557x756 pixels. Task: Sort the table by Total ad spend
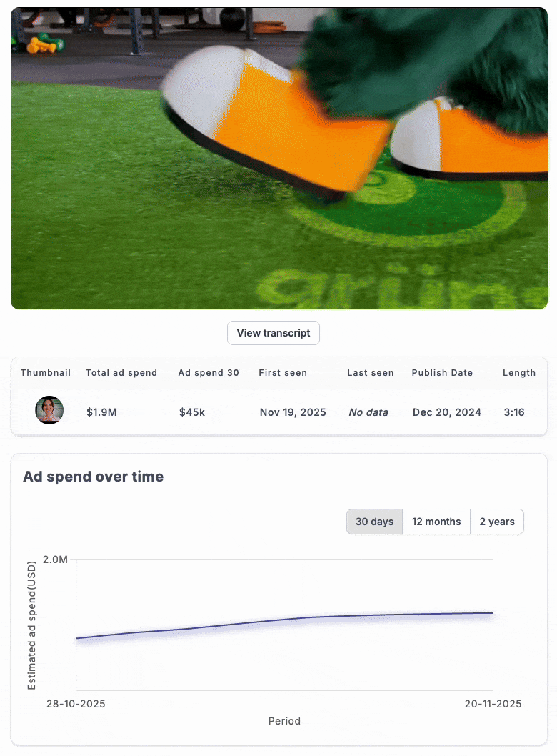pyautogui.click(x=121, y=373)
